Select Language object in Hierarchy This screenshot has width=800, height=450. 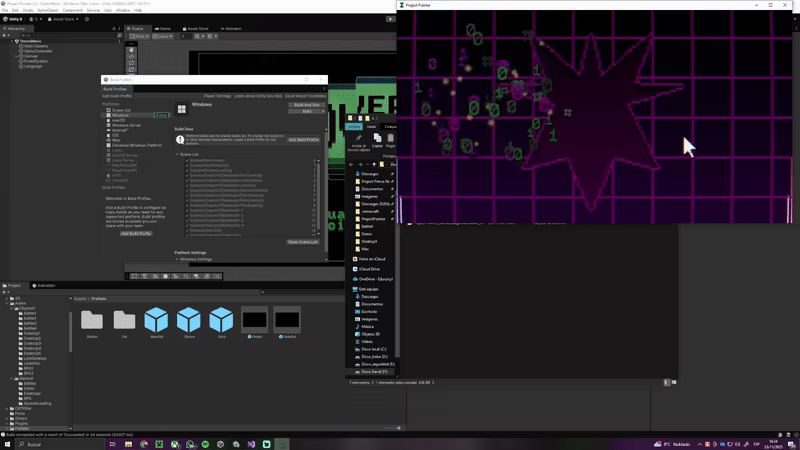pyautogui.click(x=32, y=66)
